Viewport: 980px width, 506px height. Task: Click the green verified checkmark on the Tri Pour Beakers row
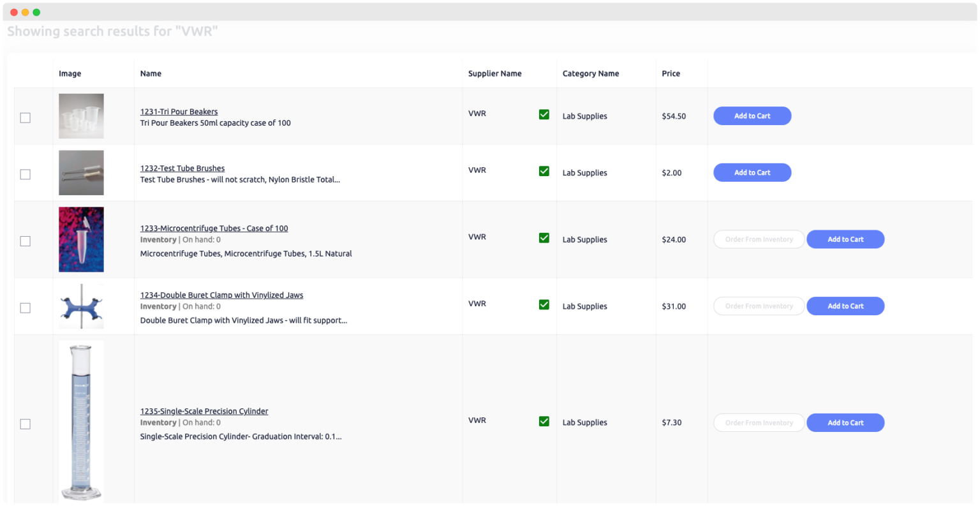coord(544,114)
